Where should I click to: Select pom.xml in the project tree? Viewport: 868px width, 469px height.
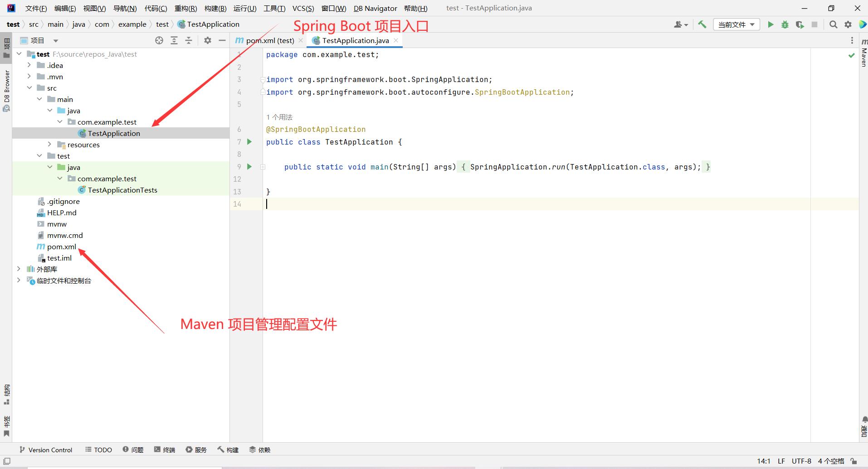[62, 247]
